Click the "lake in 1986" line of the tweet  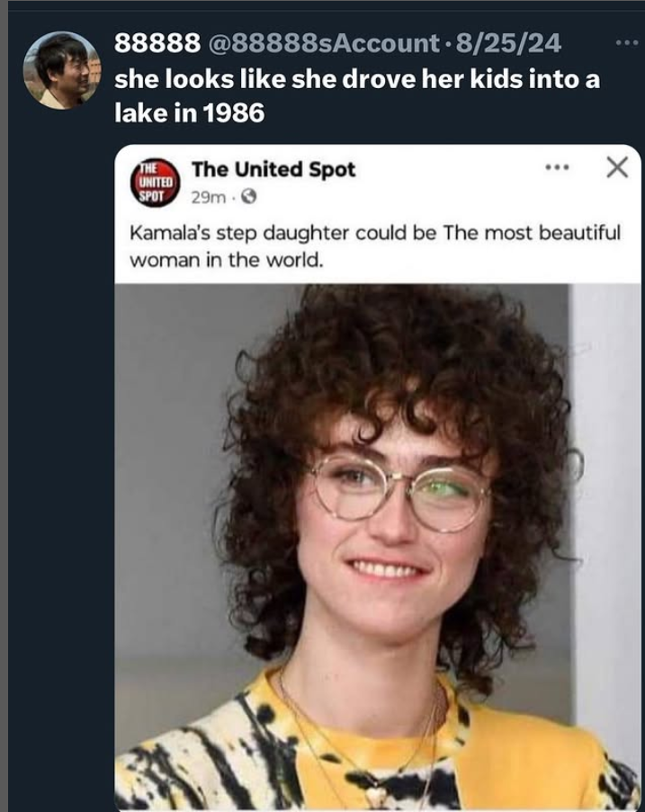[189, 113]
